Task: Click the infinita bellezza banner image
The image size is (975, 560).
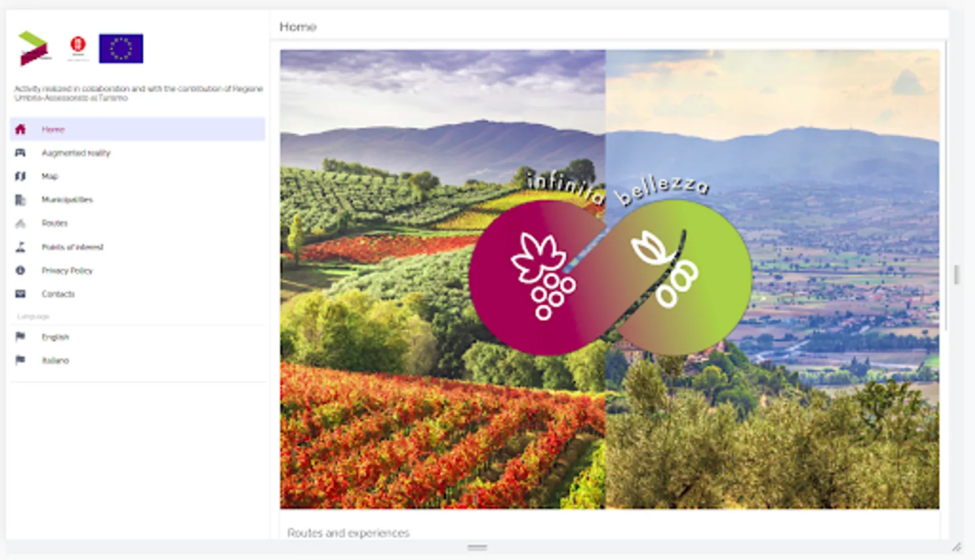Action: [x=610, y=279]
